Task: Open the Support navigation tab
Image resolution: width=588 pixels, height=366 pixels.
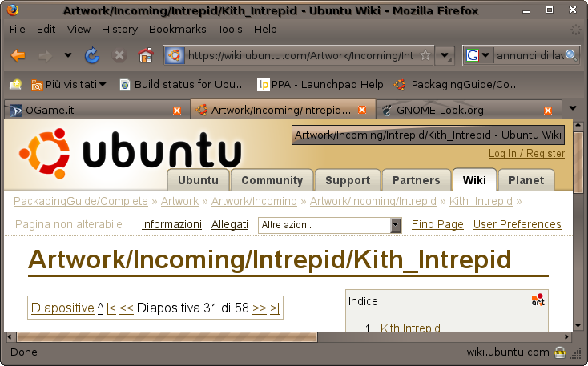Action: [348, 180]
